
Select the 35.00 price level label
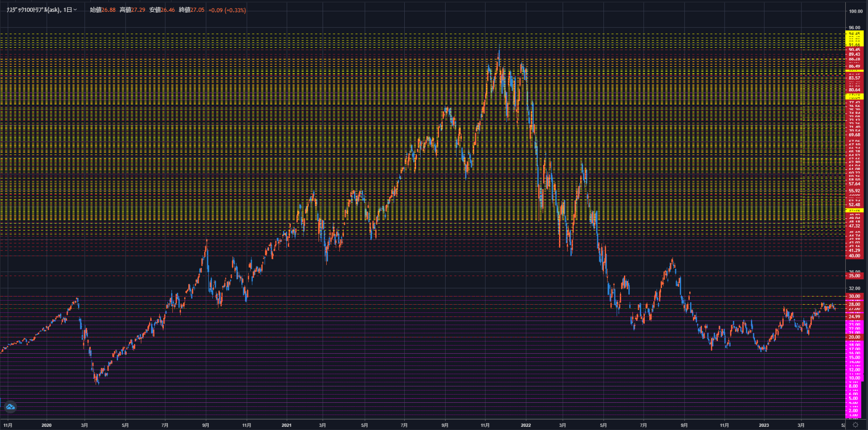point(854,276)
